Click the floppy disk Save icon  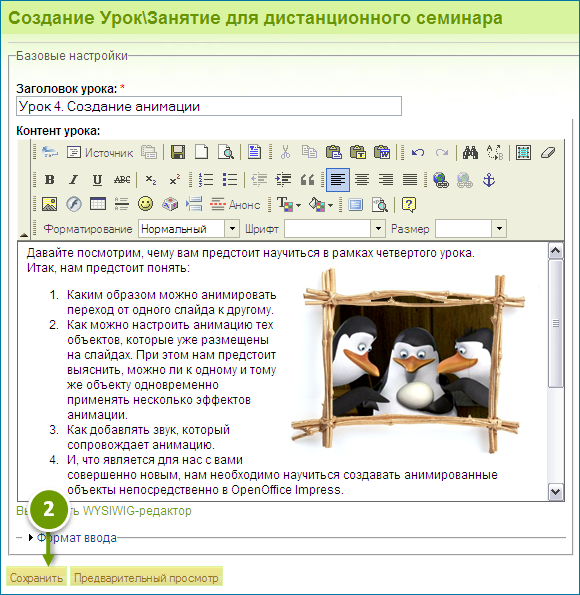pos(178,152)
